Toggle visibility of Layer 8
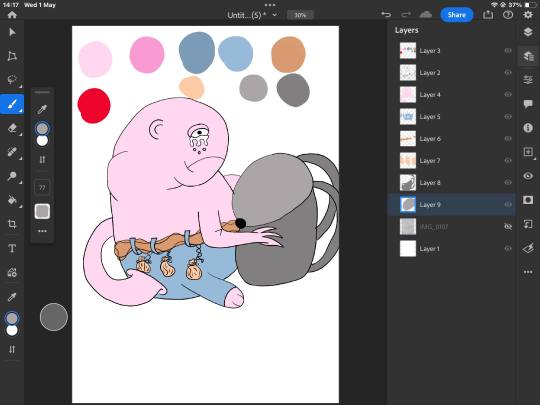 (x=508, y=183)
